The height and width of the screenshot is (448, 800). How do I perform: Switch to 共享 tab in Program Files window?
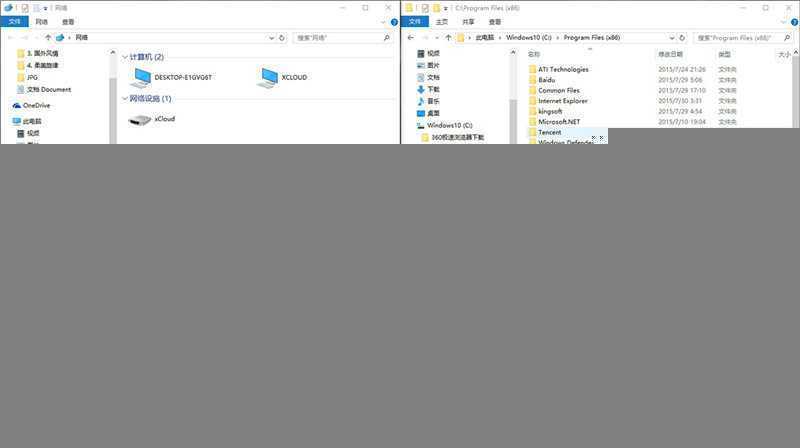click(468, 22)
